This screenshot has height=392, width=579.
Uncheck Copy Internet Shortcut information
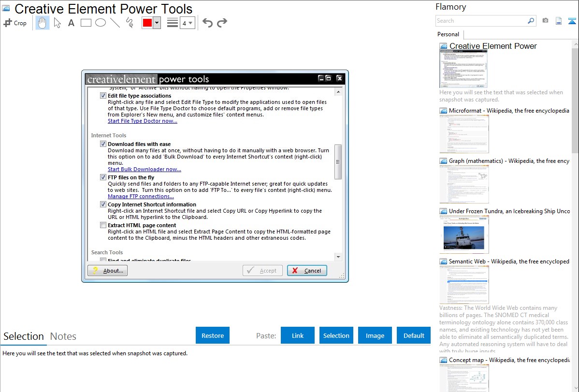(103, 204)
